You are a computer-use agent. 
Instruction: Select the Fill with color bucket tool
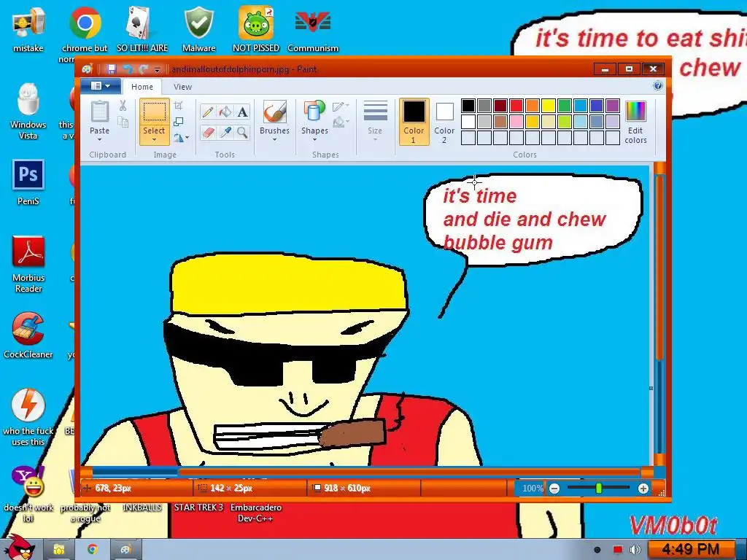click(x=225, y=112)
